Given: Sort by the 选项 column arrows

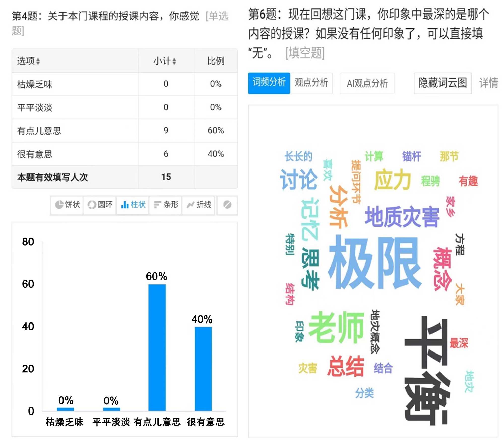Looking at the screenshot, I should (38, 61).
